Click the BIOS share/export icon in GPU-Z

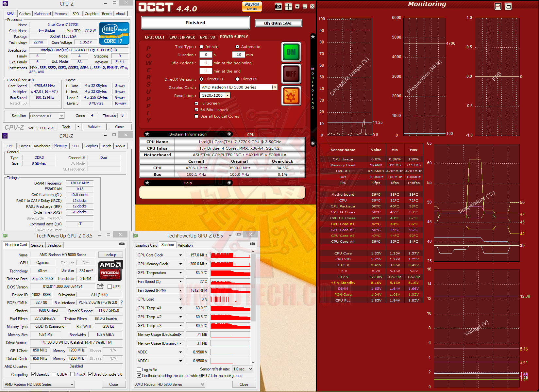click(x=100, y=286)
